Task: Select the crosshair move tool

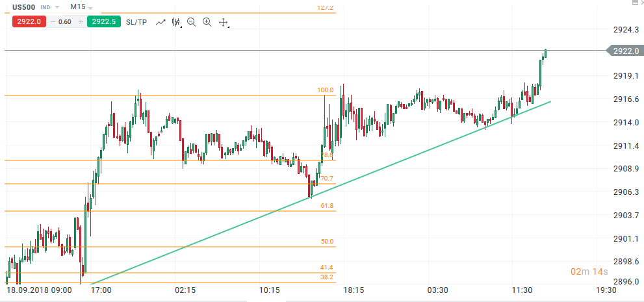Action: coord(223,22)
